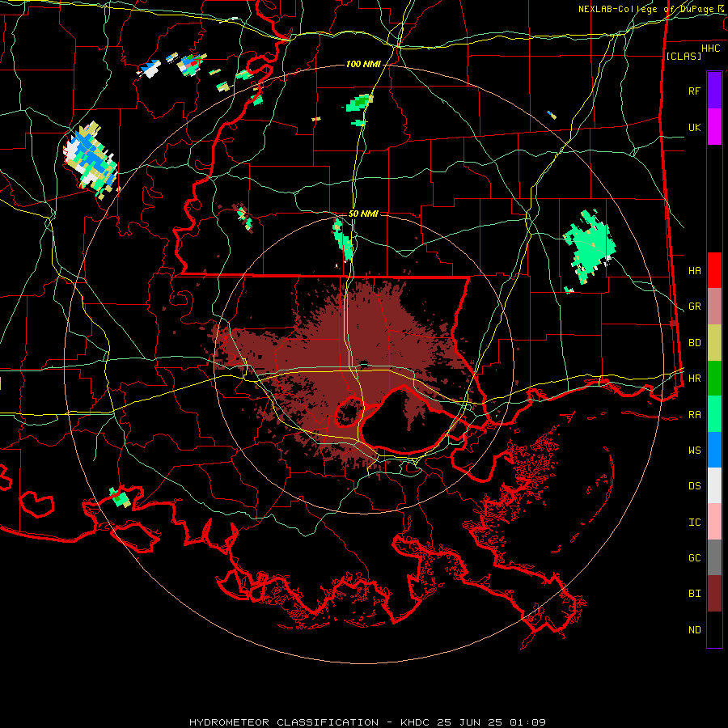Viewport: 728px width, 728px height.
Task: Click the 'BI' legend label
Action: click(694, 594)
